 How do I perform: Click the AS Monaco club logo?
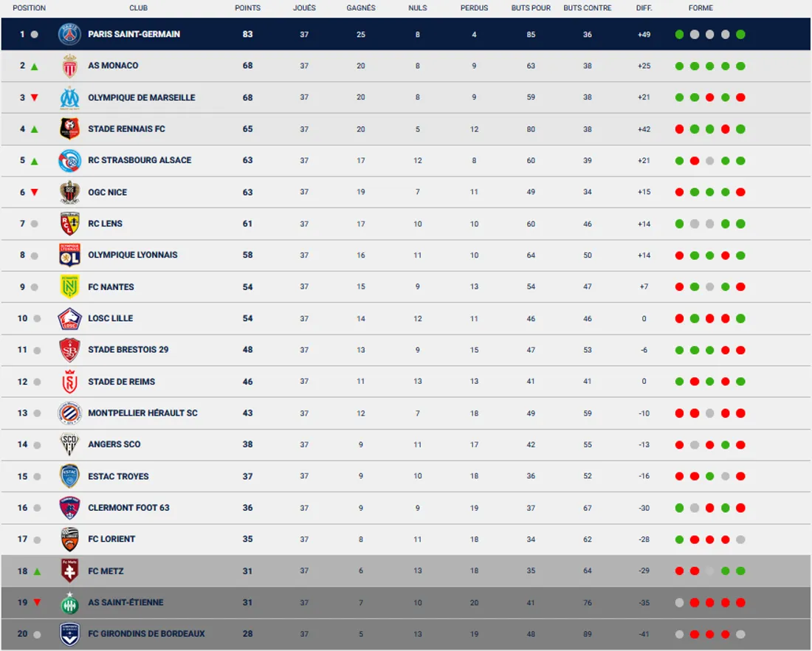[69, 66]
